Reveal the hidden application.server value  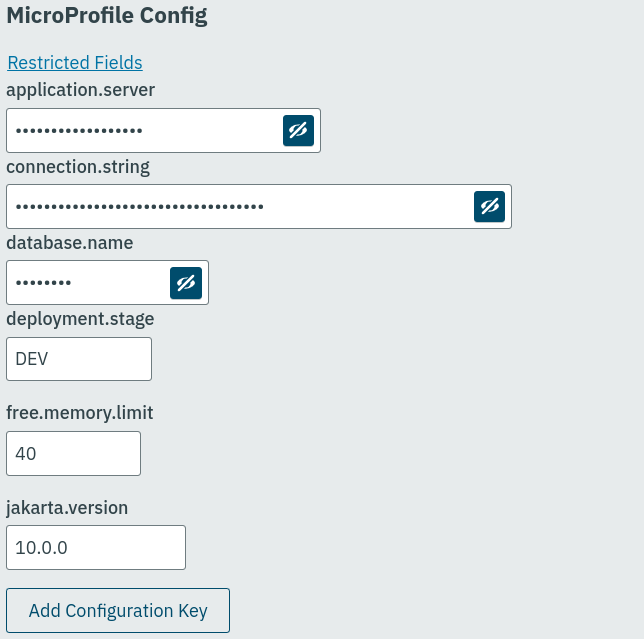[298, 131]
